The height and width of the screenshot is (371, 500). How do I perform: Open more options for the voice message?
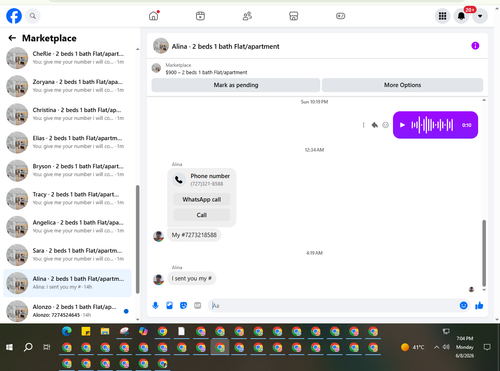[363, 125]
